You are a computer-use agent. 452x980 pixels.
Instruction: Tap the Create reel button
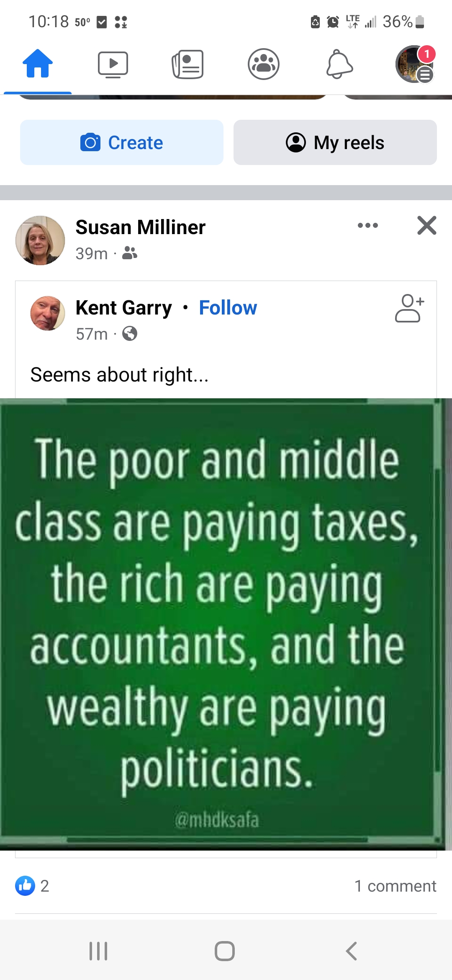122,142
